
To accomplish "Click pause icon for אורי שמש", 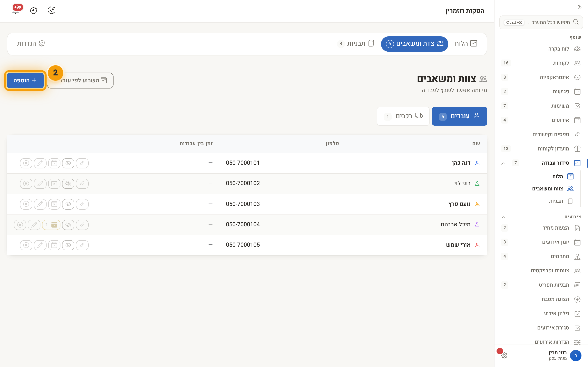I will point(26,245).
